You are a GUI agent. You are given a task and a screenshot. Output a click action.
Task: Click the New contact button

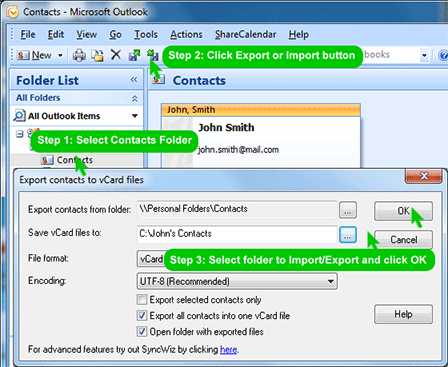coord(34,55)
